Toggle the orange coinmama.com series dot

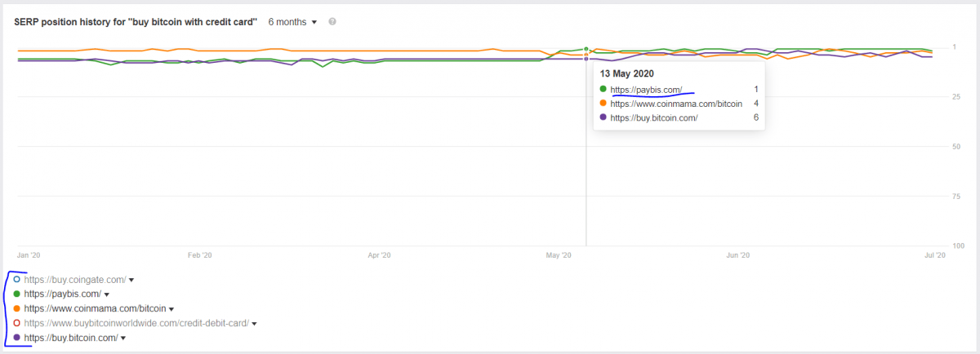point(17,308)
